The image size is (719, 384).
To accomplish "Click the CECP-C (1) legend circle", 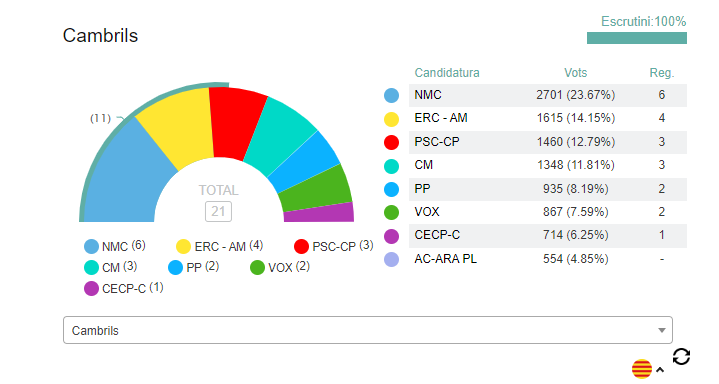I will point(91,289).
